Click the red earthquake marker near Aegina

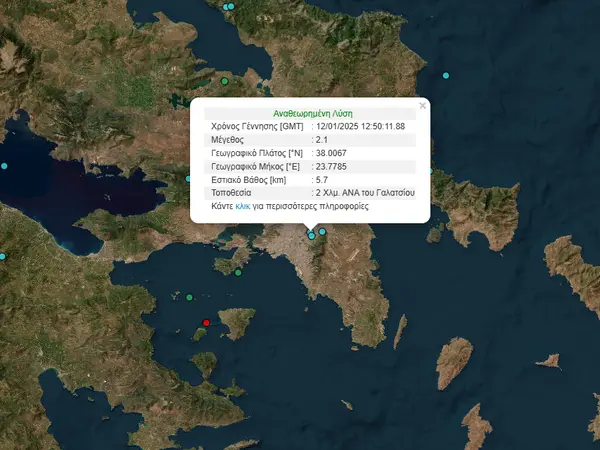[x=206, y=322]
